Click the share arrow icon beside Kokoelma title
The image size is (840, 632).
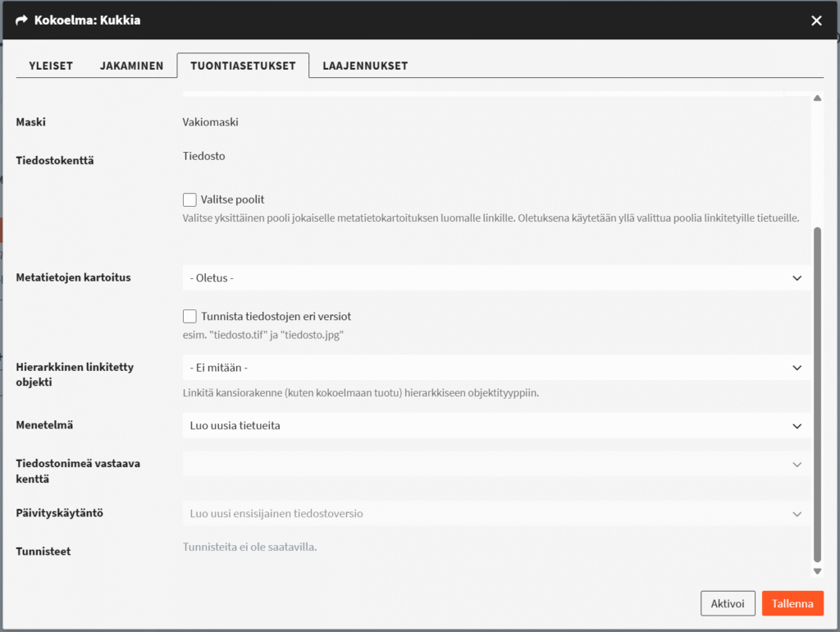(x=21, y=21)
